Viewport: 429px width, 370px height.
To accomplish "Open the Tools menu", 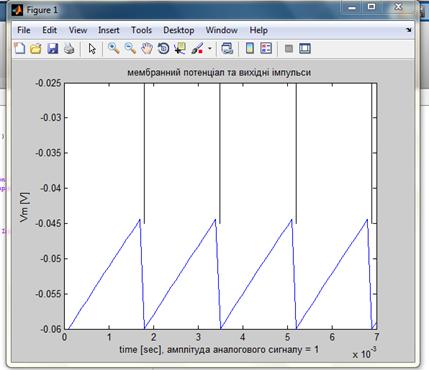I will [x=141, y=30].
